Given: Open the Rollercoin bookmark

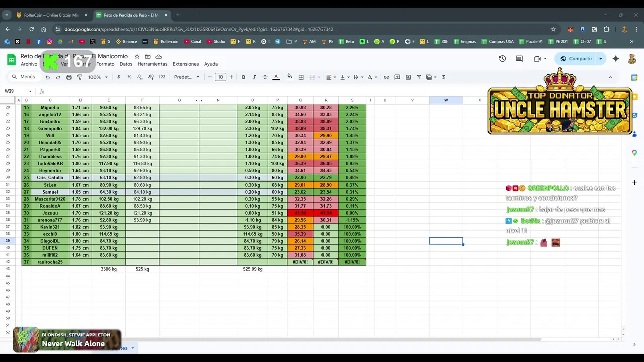Looking at the screenshot, I should 166,42.
